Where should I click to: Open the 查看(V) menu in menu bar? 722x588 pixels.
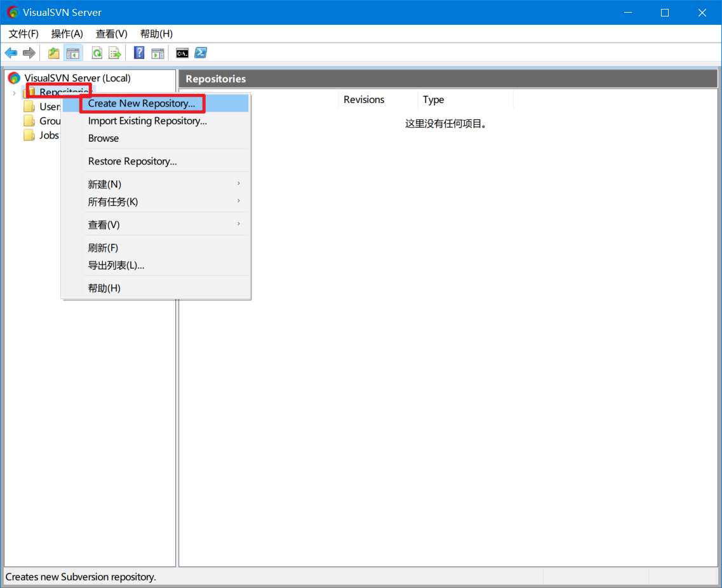tap(111, 34)
